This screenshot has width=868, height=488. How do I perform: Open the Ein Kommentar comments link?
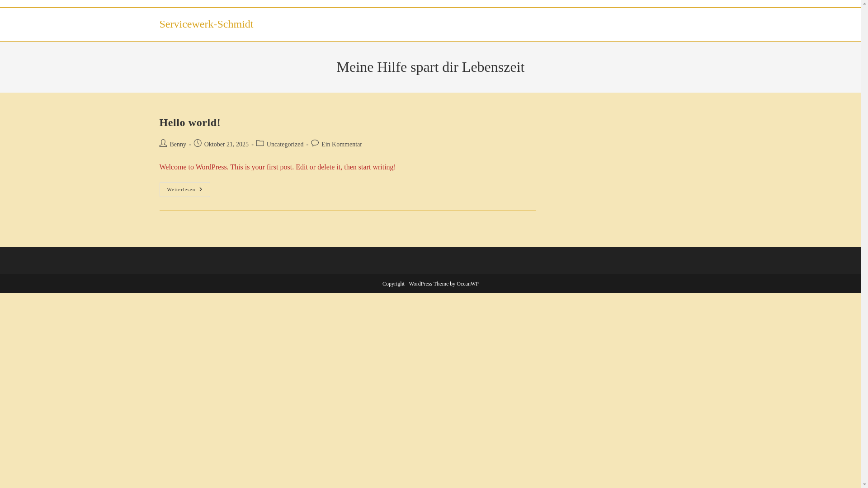click(x=341, y=145)
